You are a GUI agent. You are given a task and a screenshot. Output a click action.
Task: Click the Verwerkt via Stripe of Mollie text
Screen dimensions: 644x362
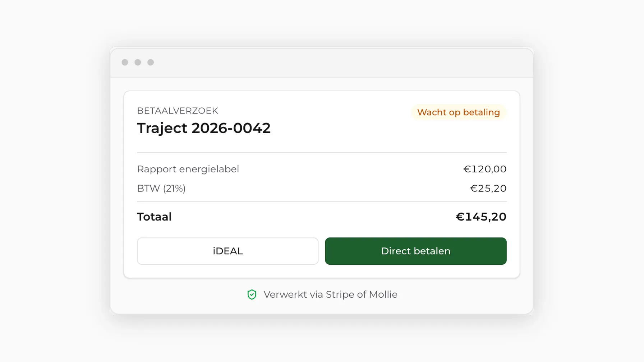click(330, 294)
